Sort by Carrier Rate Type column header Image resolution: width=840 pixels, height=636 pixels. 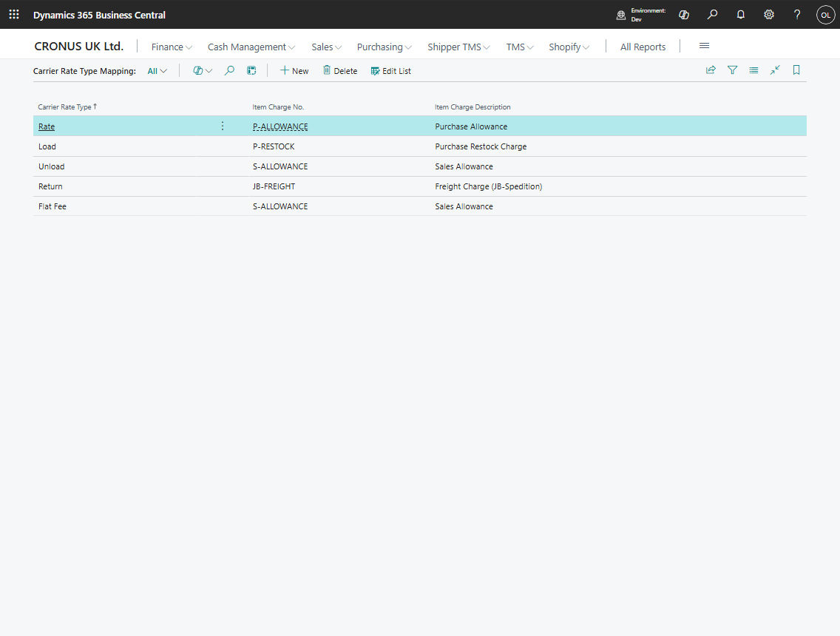point(67,106)
